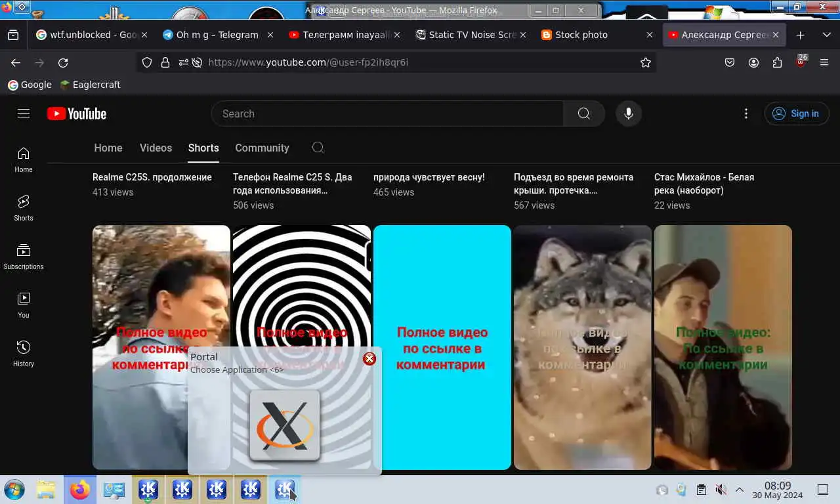Open the cyan background short thumbnail
This screenshot has height=504, width=840.
point(442,347)
